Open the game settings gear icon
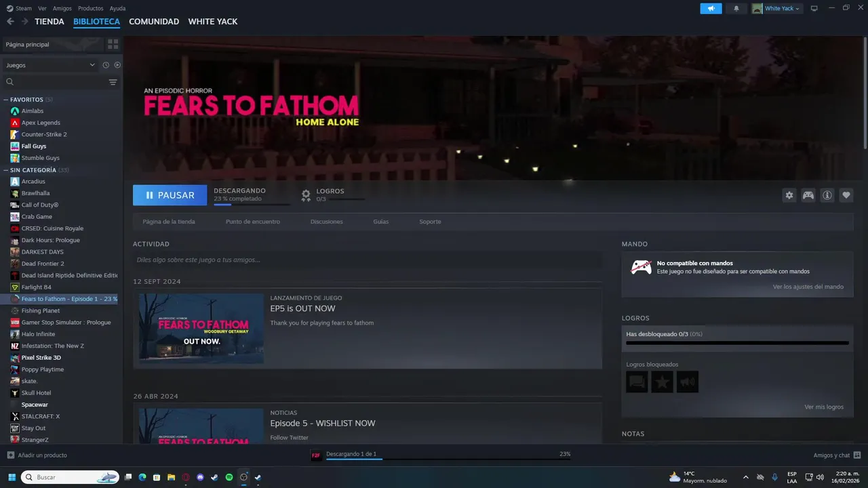868x488 pixels. (789, 195)
